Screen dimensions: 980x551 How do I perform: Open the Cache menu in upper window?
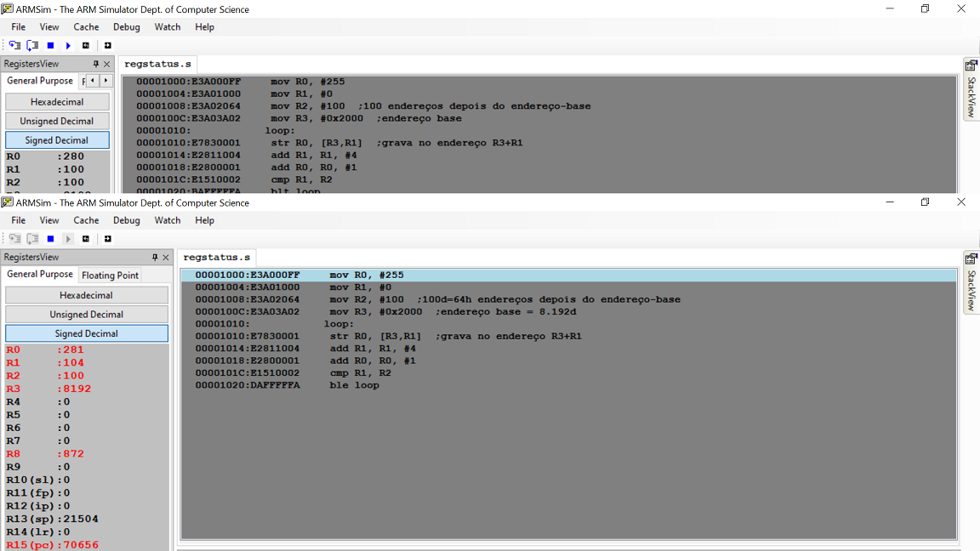86,27
